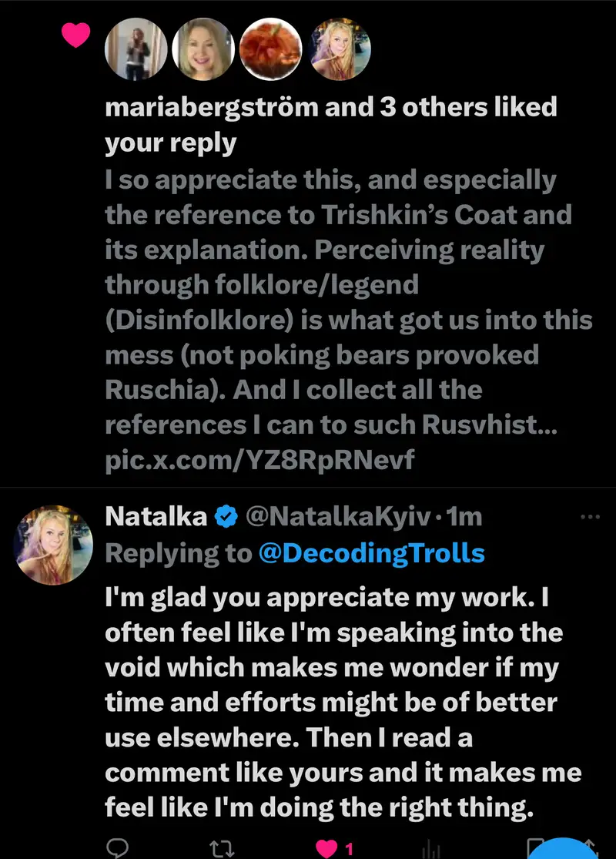
Task: Tap the repost arrows icon
Action: pyautogui.click(x=221, y=848)
